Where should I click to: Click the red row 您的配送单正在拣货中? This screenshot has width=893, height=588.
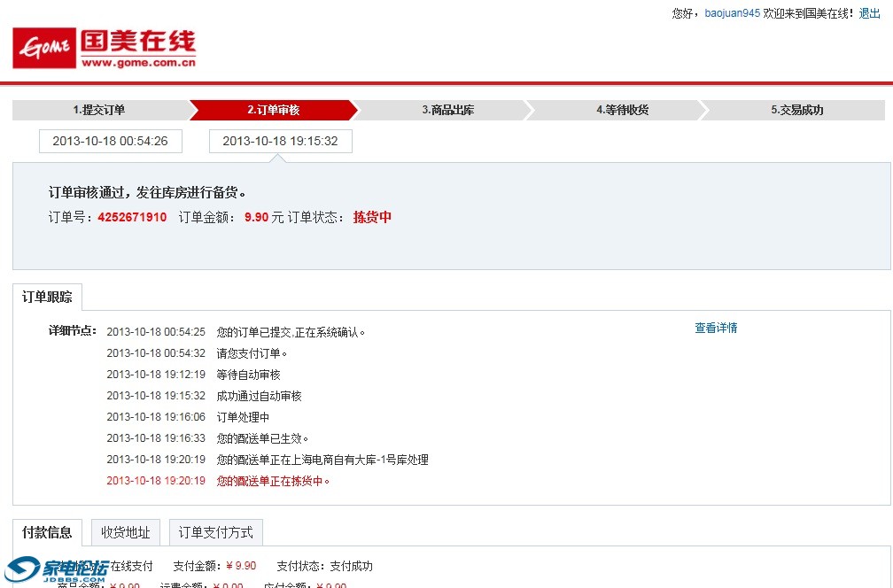218,481
